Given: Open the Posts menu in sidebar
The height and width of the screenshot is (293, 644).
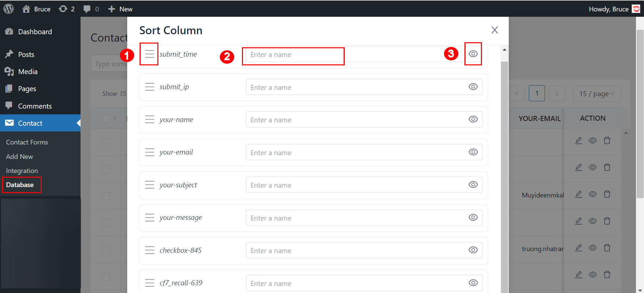Looking at the screenshot, I should tap(26, 54).
